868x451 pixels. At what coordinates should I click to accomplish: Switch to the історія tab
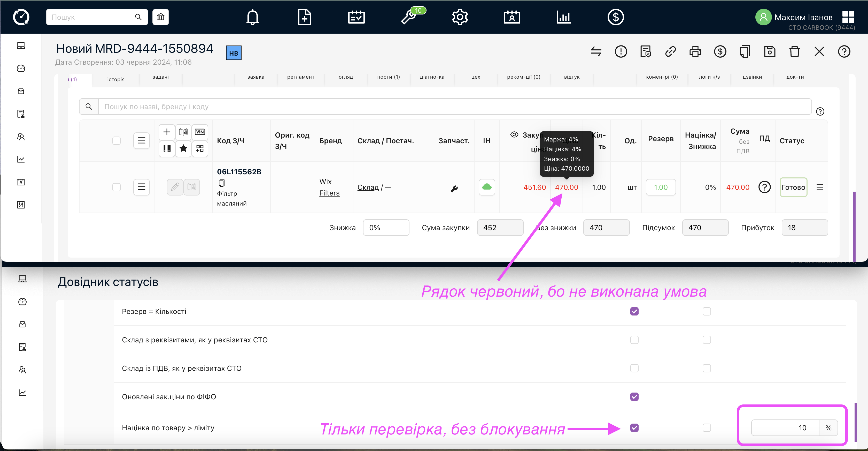116,79
